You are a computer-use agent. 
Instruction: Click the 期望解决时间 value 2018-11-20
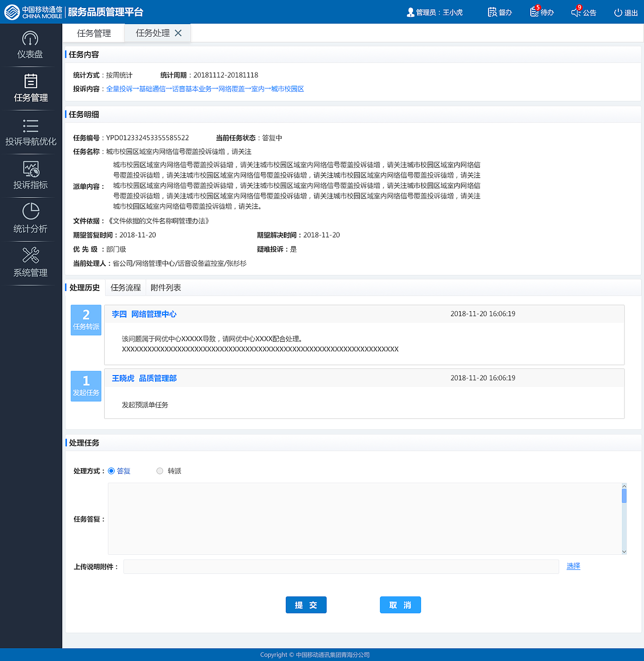pos(321,235)
